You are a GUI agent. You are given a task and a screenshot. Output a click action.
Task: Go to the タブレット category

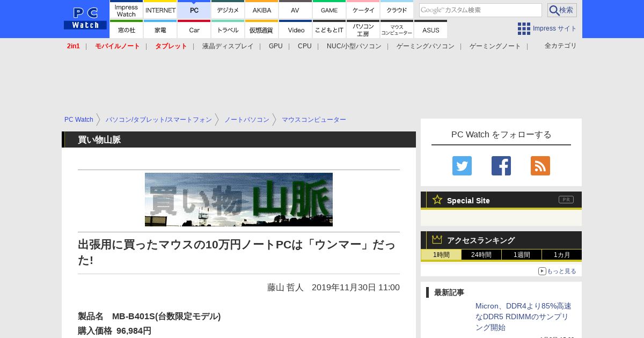[171, 46]
